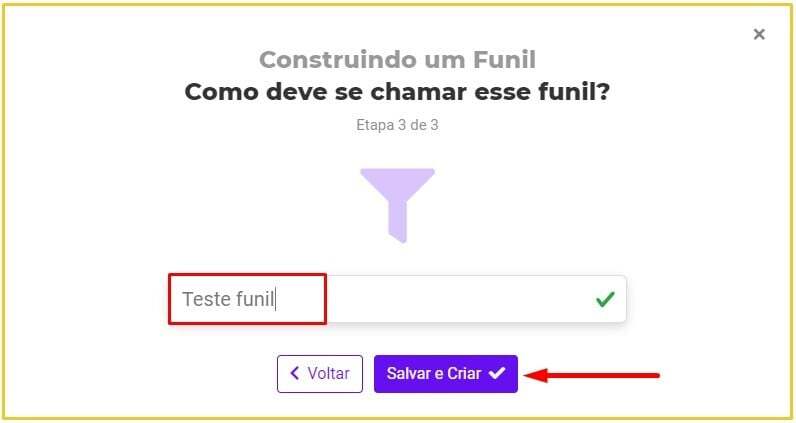
Task: Click the yellow border of the dialog
Action: point(397,3)
